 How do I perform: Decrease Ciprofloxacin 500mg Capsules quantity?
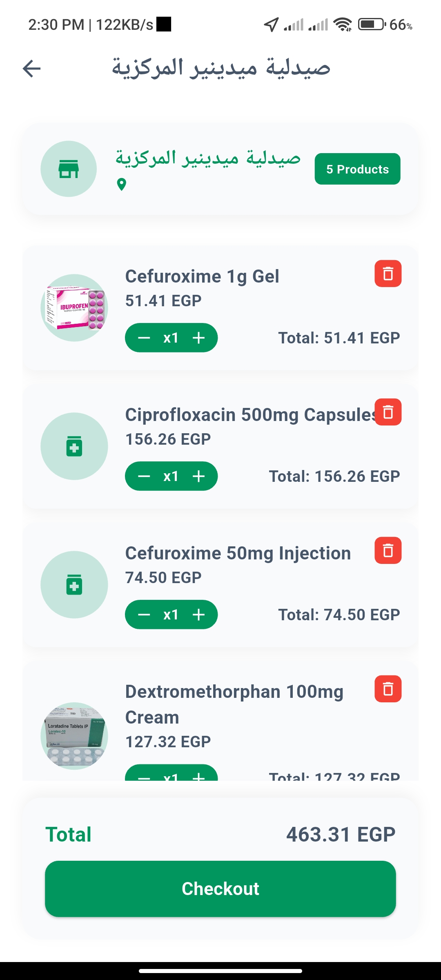144,476
